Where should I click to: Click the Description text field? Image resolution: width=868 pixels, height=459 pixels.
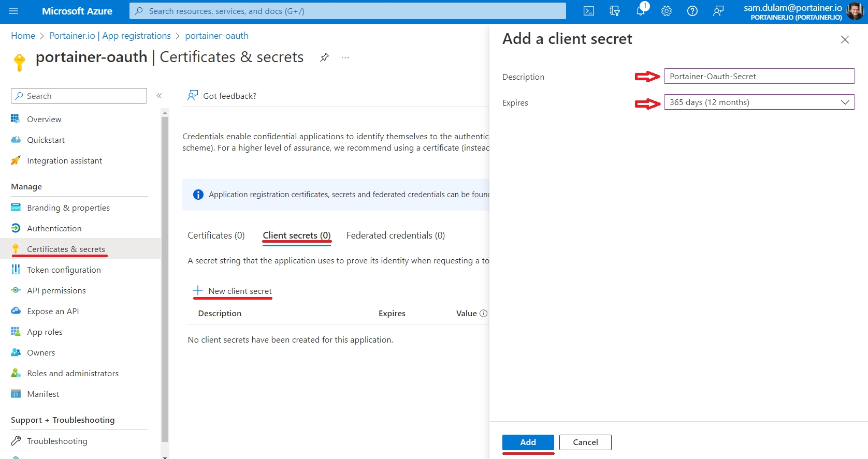click(x=759, y=77)
